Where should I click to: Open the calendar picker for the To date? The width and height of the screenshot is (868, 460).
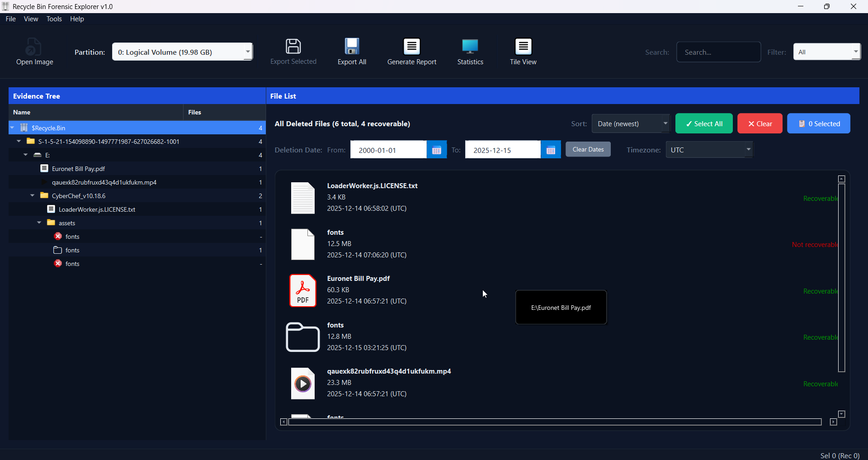[550, 149]
